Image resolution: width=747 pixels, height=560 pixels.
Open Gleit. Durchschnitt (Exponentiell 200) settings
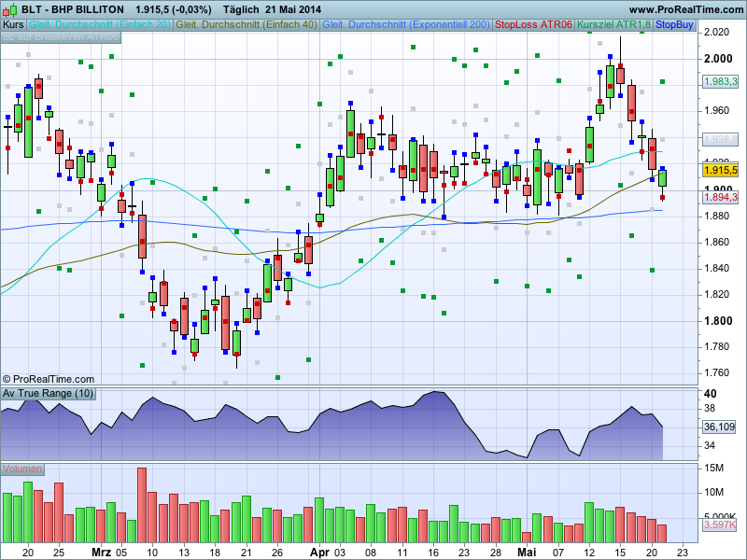click(x=406, y=25)
